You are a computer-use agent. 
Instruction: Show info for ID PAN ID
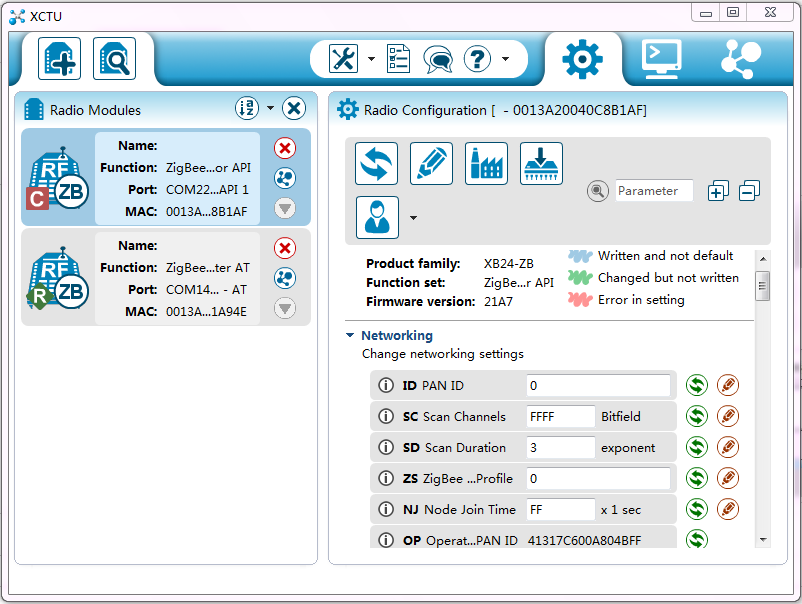[386, 385]
